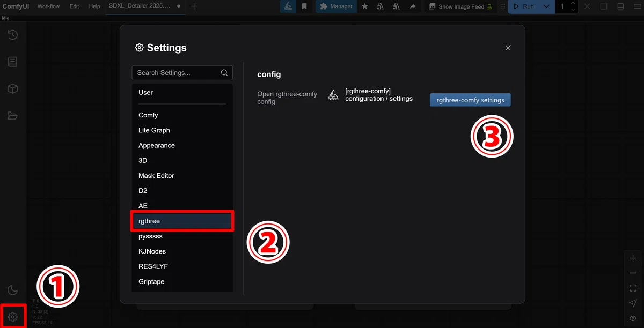
Task: Click the 'config' section heading
Action: point(269,74)
